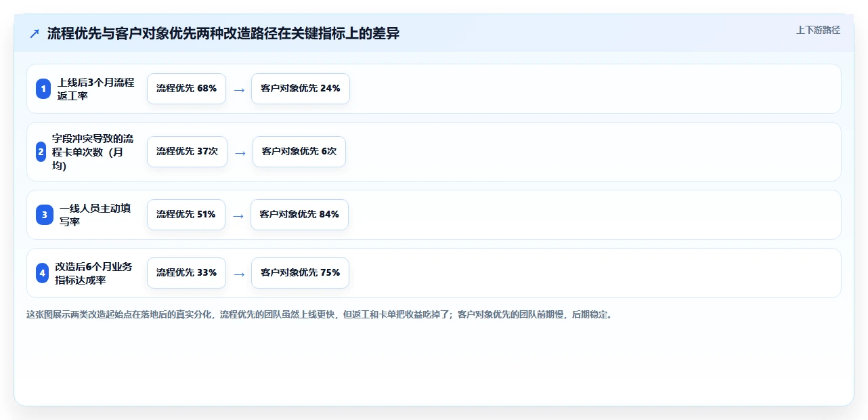Click the number 2 badge
Screen dimensions: 868x420
[41, 152]
